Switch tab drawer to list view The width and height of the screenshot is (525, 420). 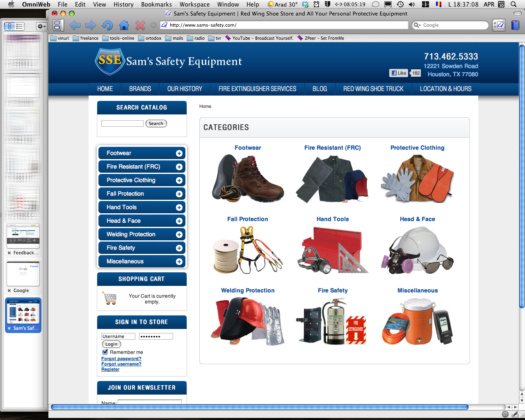[20, 26]
